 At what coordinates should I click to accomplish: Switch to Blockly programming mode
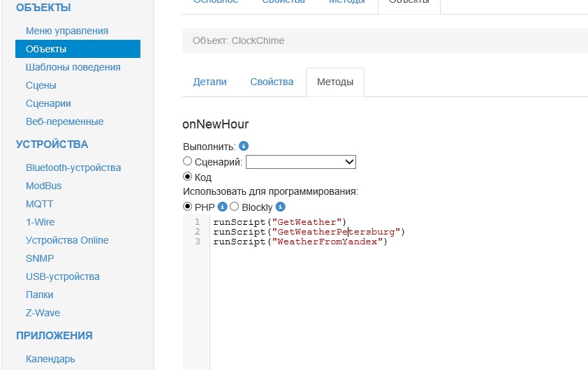pos(235,207)
